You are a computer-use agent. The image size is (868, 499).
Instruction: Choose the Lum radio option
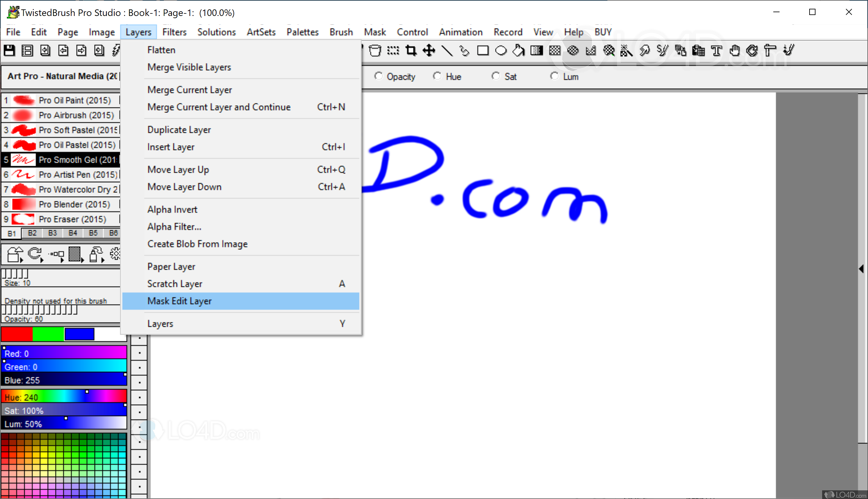point(554,76)
